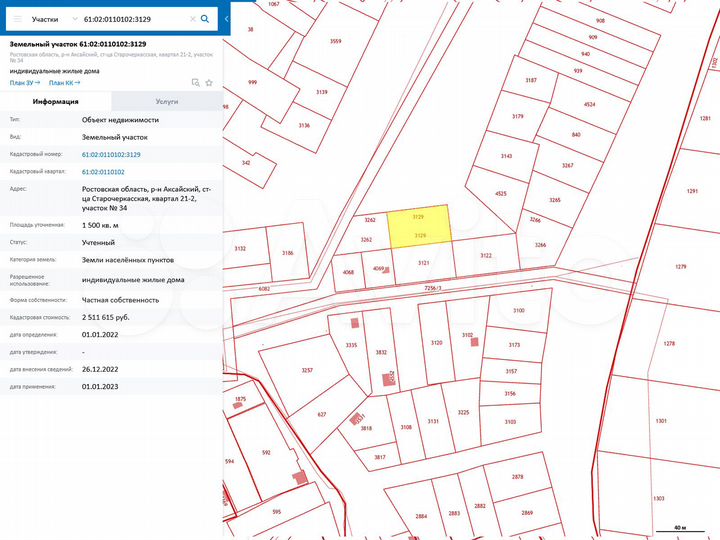Zoom to parcel using the magnifier-document icon
The image size is (720, 540).
click(x=196, y=83)
